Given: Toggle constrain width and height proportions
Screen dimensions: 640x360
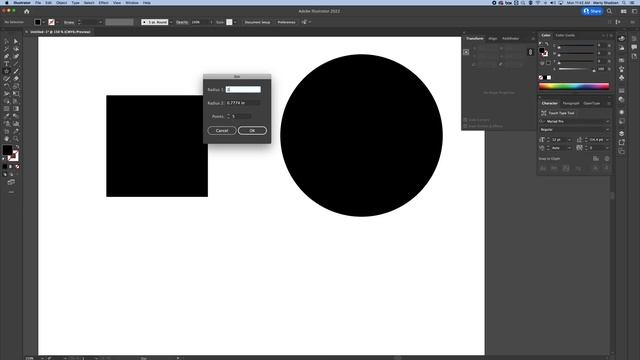Looking at the screenshot, I should click(x=530, y=52).
